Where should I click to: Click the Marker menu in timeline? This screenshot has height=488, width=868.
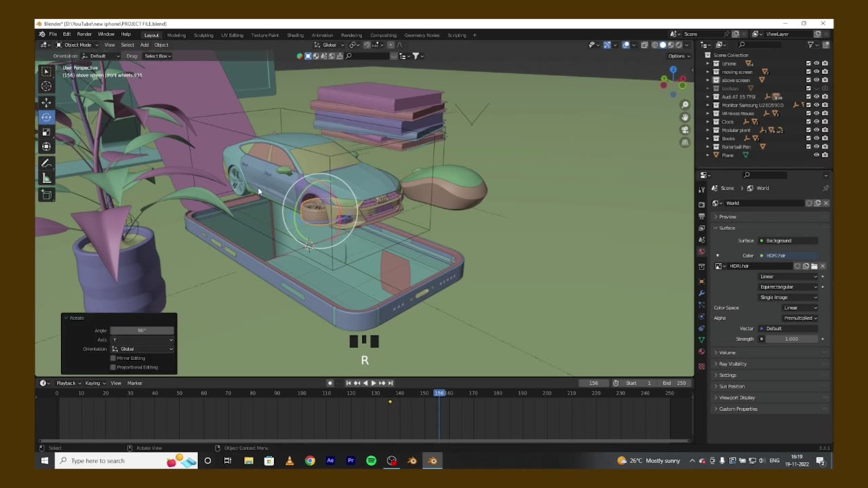click(135, 383)
